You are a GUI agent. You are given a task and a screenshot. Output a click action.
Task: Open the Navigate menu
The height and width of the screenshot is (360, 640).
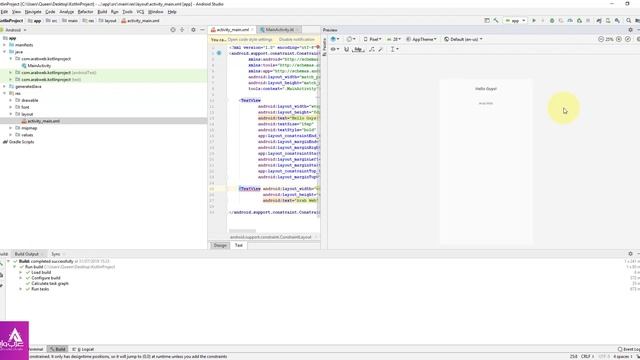pyautogui.click(x=33, y=12)
